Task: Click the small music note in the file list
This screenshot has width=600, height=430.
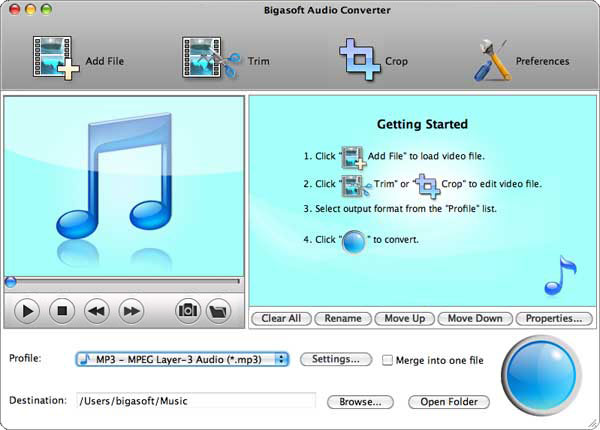Action: pos(560,275)
